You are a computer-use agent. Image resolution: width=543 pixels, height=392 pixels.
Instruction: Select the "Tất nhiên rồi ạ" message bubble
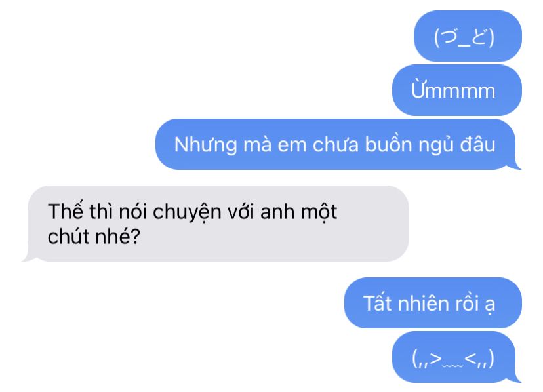[433, 303]
